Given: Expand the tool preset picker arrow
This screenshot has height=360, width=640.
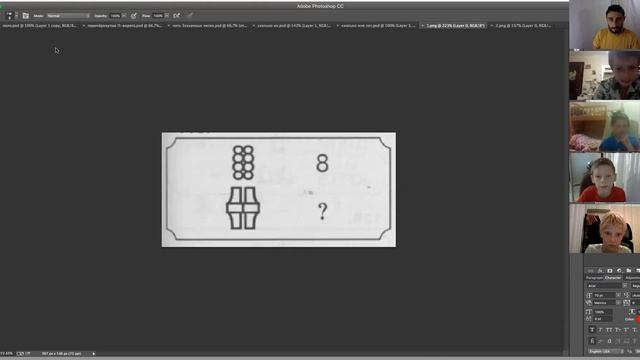Looking at the screenshot, I should coord(16,16).
